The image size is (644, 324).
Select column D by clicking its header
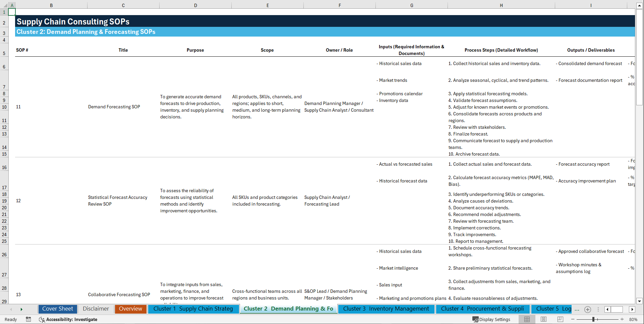(195, 5)
